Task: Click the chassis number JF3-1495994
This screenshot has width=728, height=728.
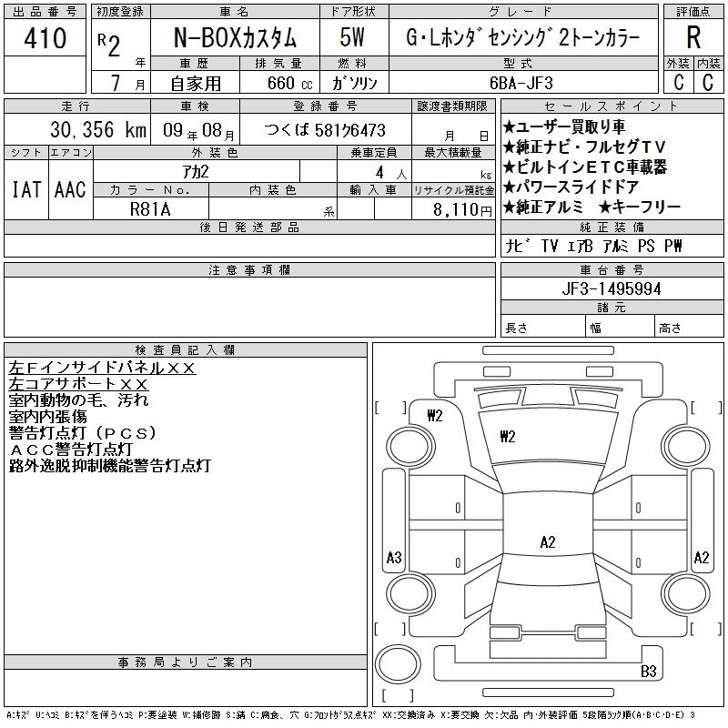Action: (612, 288)
